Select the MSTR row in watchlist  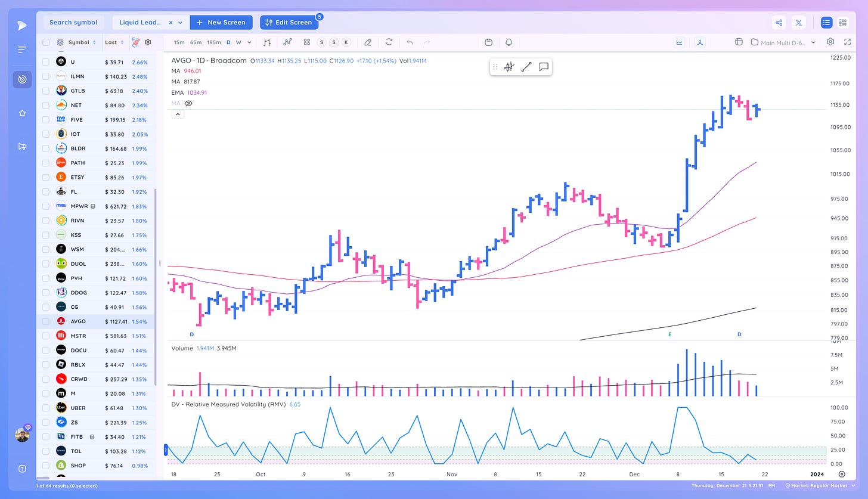pos(95,336)
